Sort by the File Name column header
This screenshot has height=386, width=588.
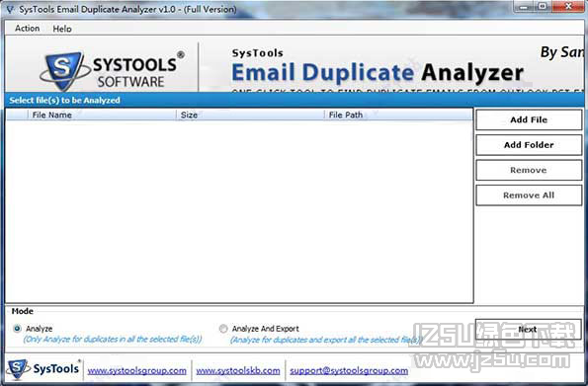click(102, 115)
